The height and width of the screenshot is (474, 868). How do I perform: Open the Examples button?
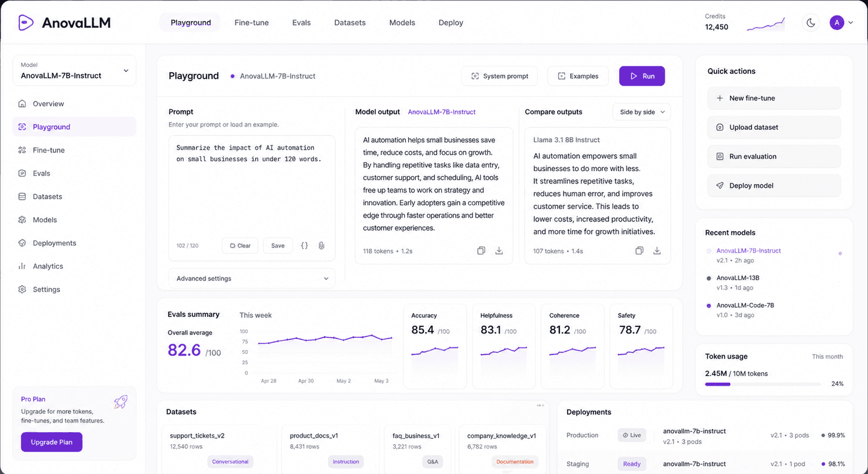[x=578, y=76]
